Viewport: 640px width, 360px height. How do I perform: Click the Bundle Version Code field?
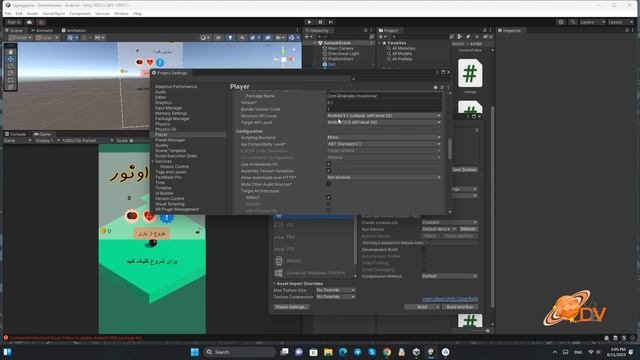[x=384, y=109]
